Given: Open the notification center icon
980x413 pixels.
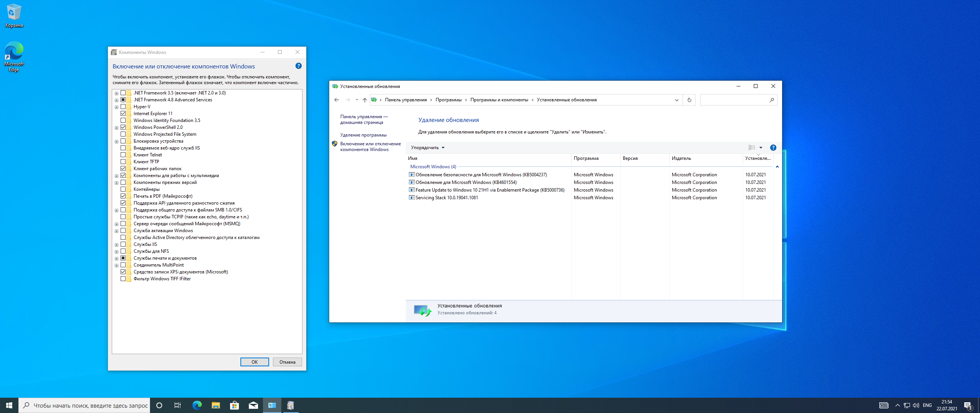Looking at the screenshot, I should 968,405.
